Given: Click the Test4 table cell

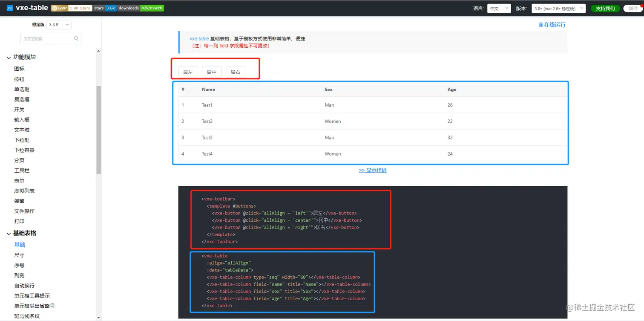Looking at the screenshot, I should (207, 153).
